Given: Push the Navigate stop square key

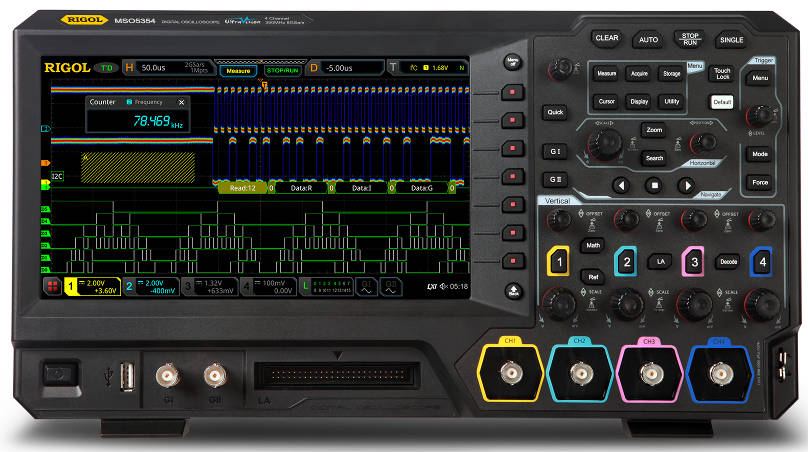Looking at the screenshot, I should 654,186.
